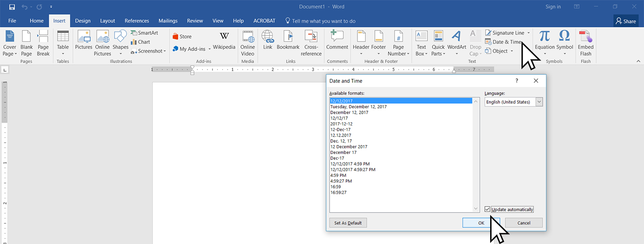Insert Online Pictures

[x=102, y=43]
